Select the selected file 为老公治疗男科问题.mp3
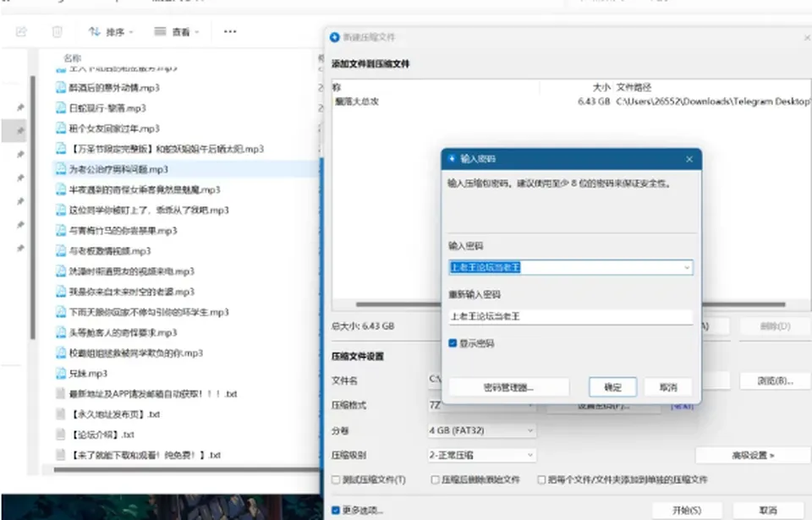This screenshot has width=812, height=520. [186, 169]
